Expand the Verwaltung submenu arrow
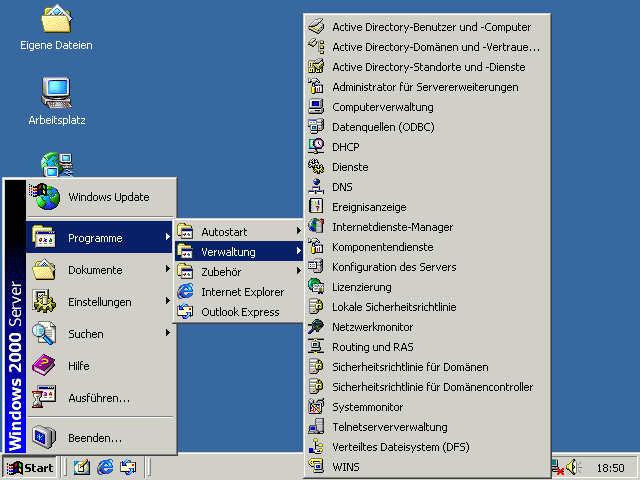The image size is (640, 480). [298, 251]
